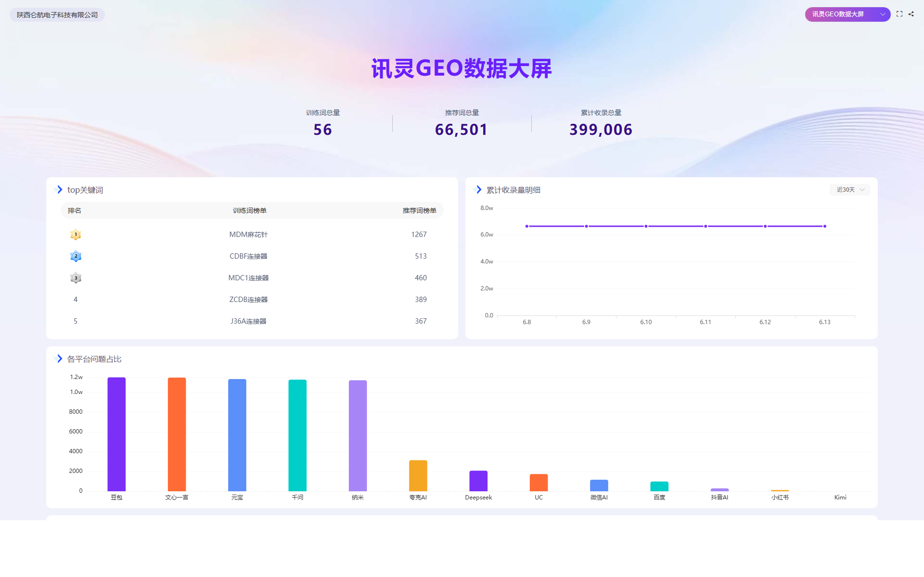Select the J36A连接器 keyword row
Image resolution: width=924 pixels, height=577 pixels.
(x=252, y=321)
